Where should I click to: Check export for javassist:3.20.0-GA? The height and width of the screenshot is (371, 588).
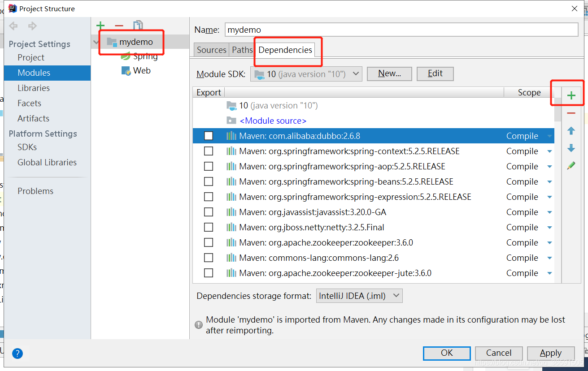[x=209, y=212]
